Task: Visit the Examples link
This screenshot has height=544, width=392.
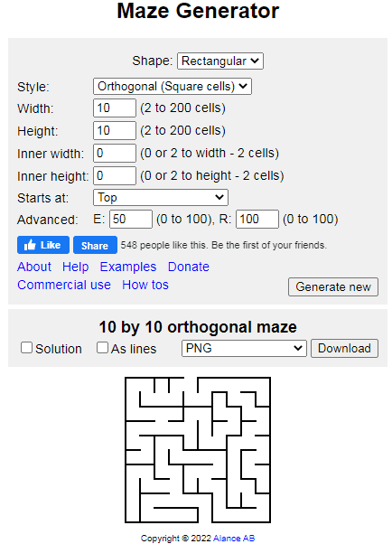Action: (x=128, y=267)
